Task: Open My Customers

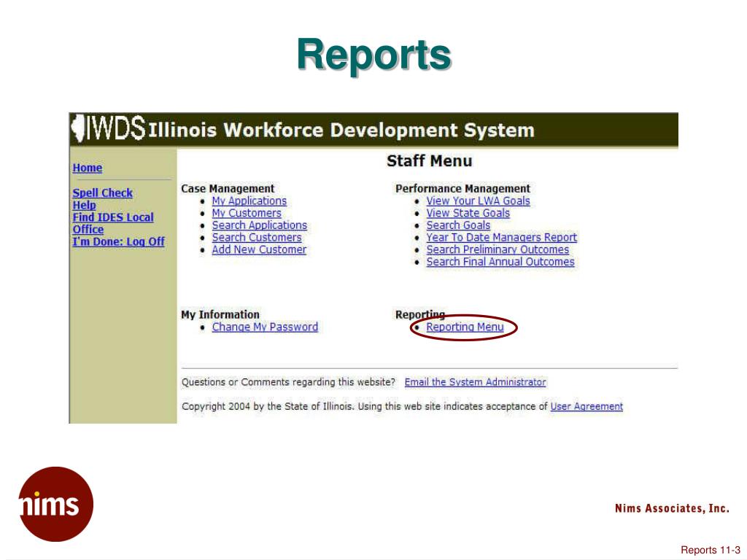Action: (x=247, y=214)
